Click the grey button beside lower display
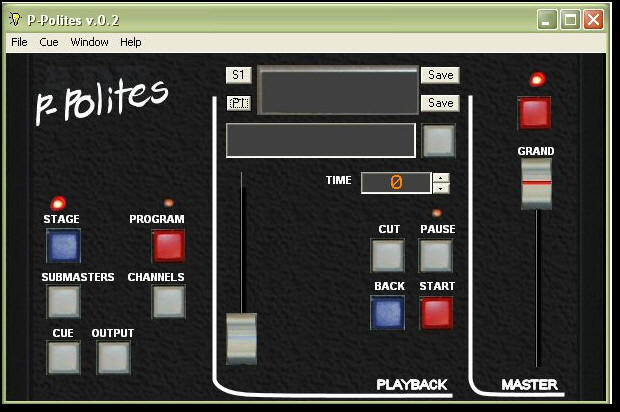This screenshot has width=620, height=412. (x=439, y=141)
